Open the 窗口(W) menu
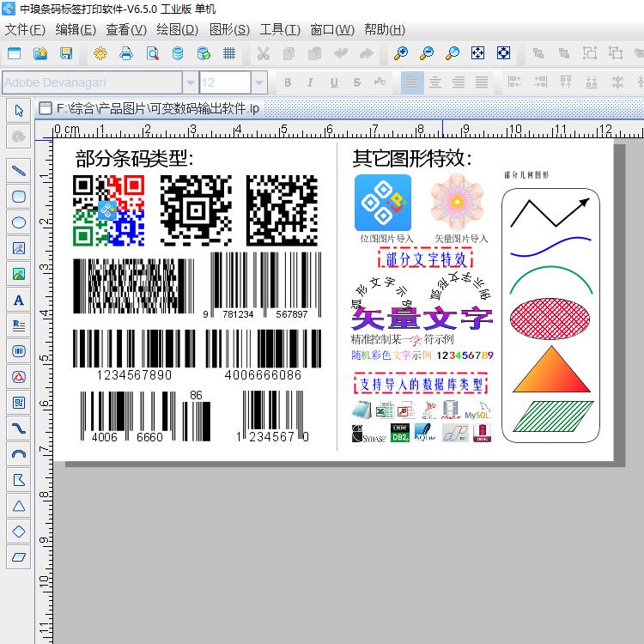 tap(332, 29)
